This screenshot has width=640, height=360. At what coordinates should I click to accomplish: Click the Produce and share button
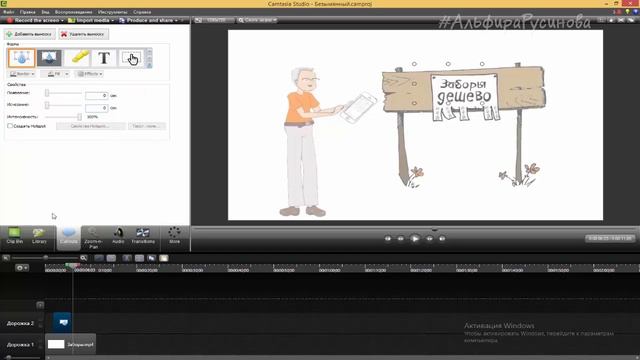click(146, 20)
